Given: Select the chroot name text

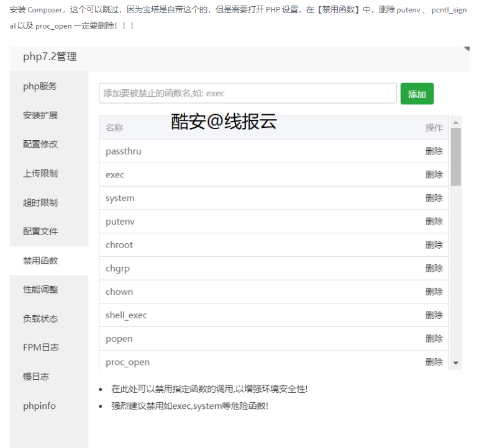Looking at the screenshot, I should point(119,244).
